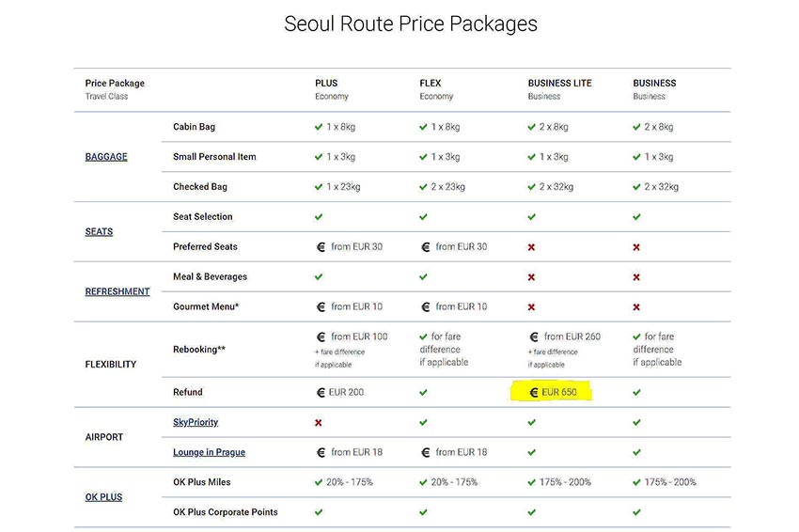Click the Lounge in Prague link

pos(209,453)
